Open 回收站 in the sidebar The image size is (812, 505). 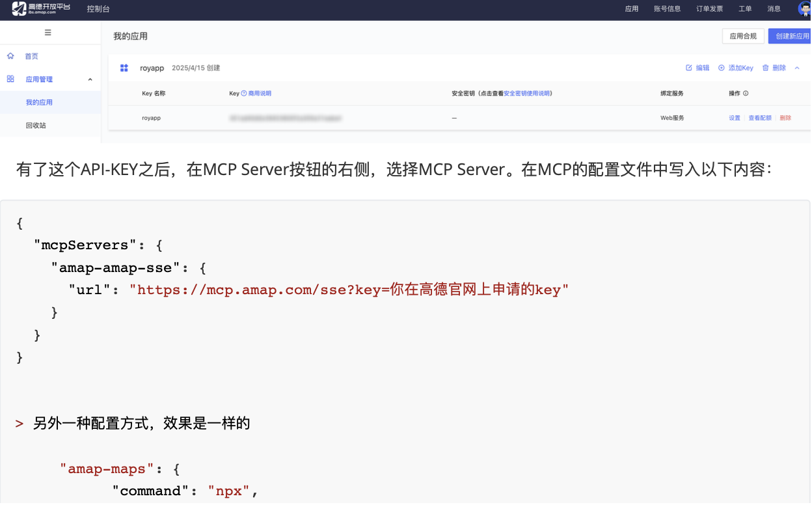(36, 126)
